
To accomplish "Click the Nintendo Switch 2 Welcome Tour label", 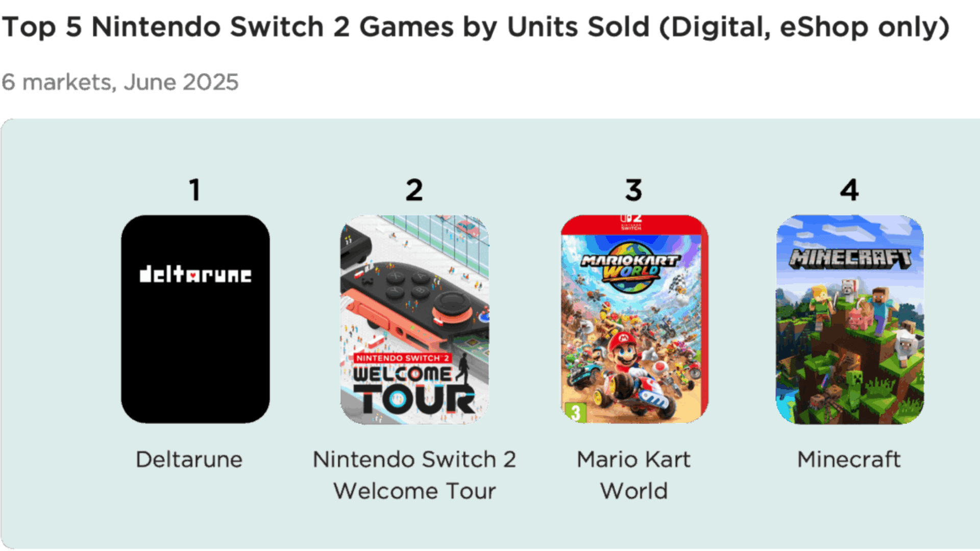I will (414, 475).
